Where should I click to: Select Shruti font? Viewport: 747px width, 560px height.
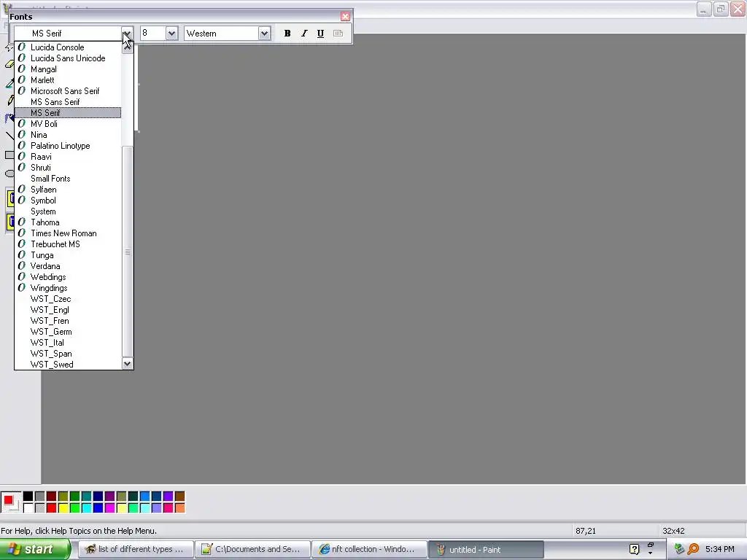(x=68, y=168)
